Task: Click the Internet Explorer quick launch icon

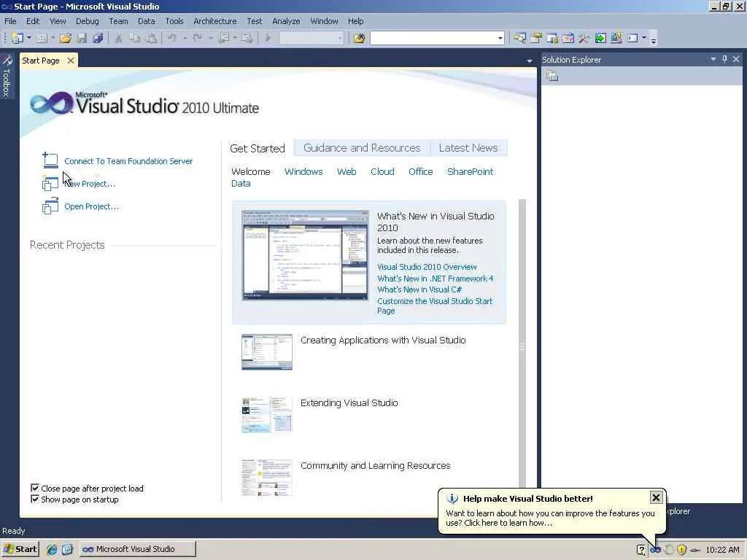Action: click(x=52, y=549)
